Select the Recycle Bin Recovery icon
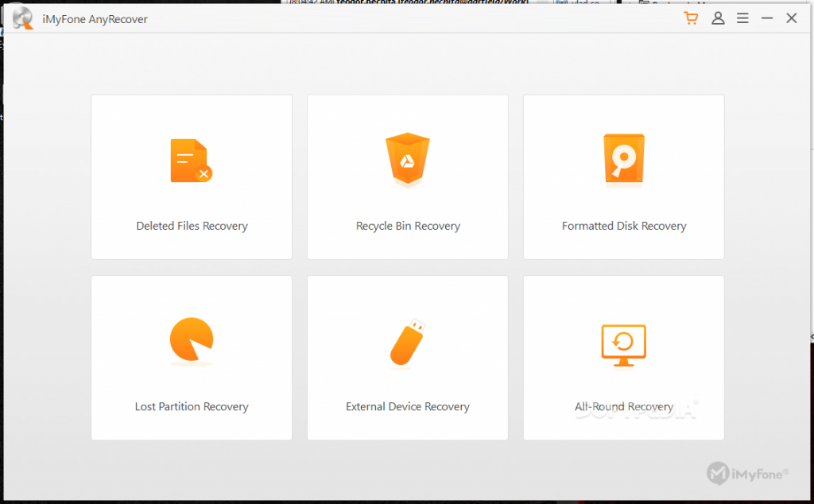Viewport: 814px width, 504px height. click(407, 159)
